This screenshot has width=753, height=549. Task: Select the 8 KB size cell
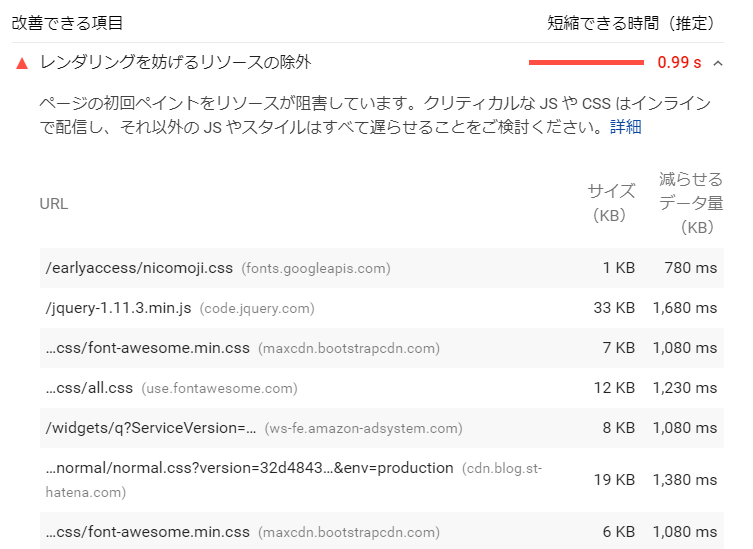[x=619, y=427]
